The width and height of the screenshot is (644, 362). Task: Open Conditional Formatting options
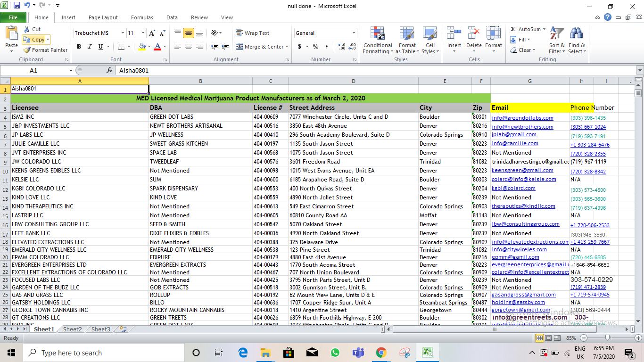tap(377, 40)
